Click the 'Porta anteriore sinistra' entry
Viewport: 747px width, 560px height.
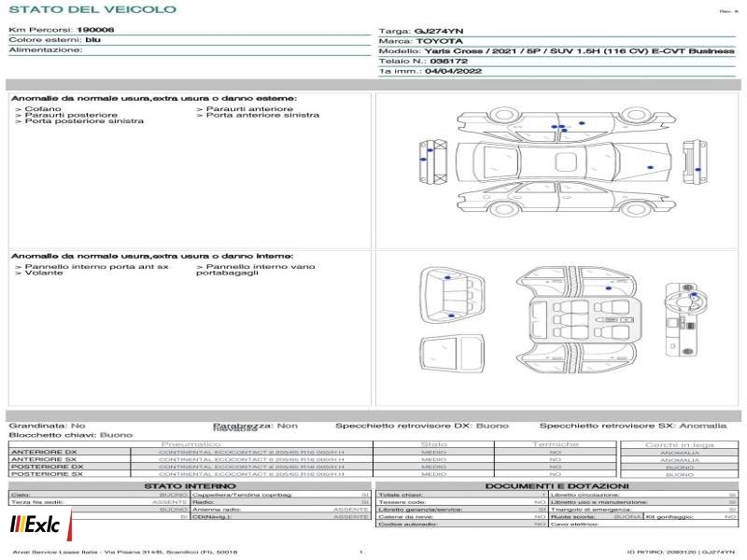258,115
